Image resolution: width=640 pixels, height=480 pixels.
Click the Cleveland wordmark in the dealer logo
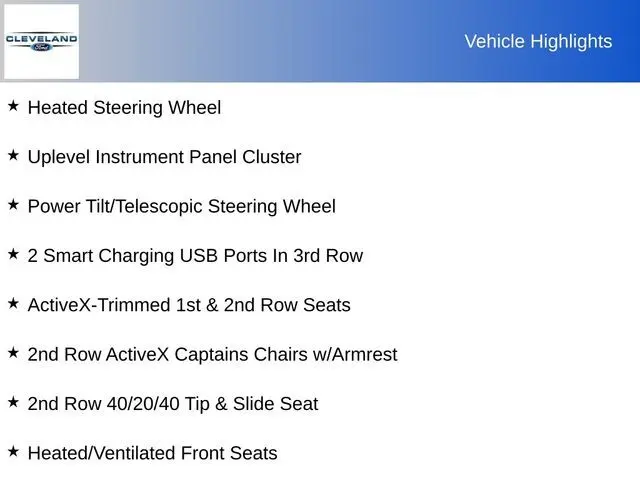coord(41,38)
